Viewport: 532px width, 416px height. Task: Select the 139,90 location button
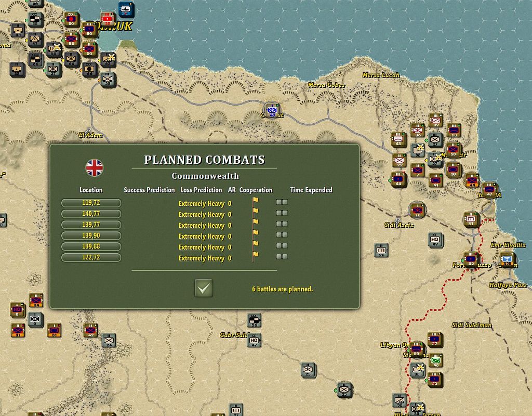pyautogui.click(x=91, y=236)
